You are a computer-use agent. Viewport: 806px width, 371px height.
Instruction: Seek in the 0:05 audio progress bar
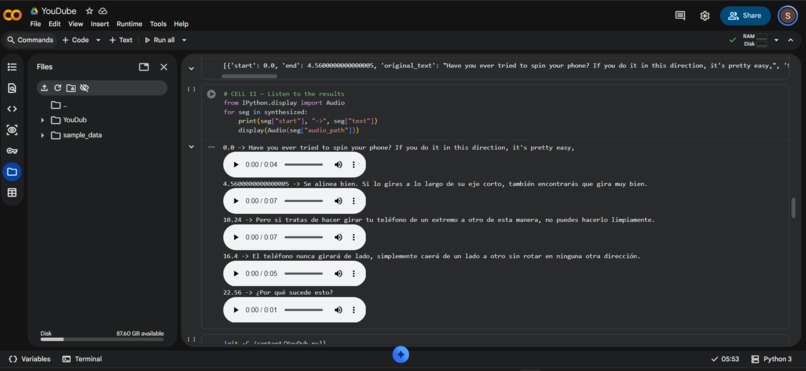point(304,273)
